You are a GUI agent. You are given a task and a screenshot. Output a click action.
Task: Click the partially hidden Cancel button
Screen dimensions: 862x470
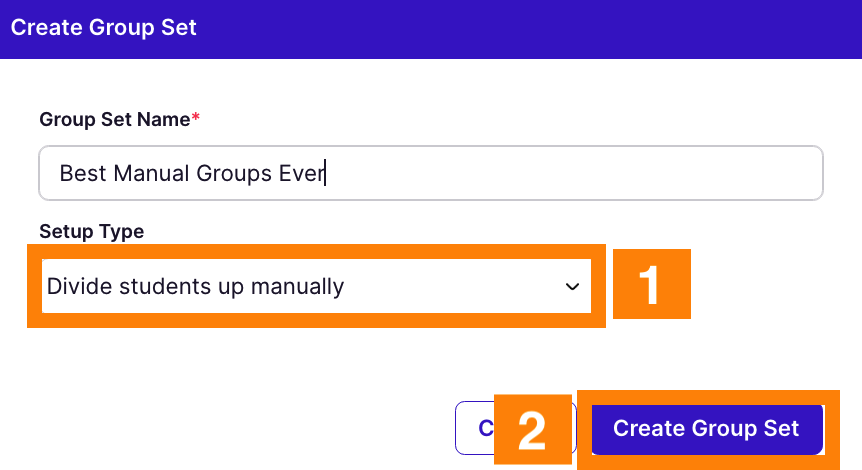pyautogui.click(x=474, y=428)
